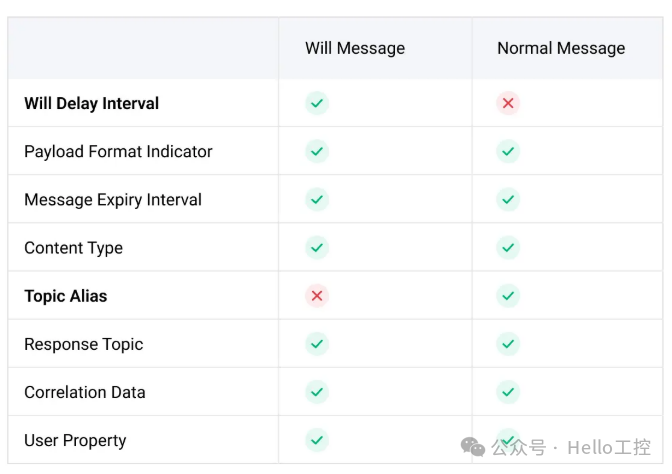The image size is (672, 474).
Task: Click the Topic Alias row label
Action: click(66, 296)
